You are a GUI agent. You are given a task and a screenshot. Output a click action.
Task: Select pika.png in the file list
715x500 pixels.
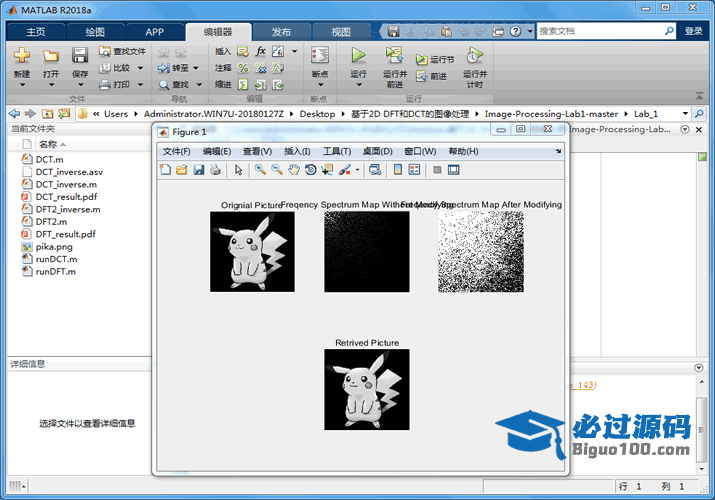coord(54,247)
